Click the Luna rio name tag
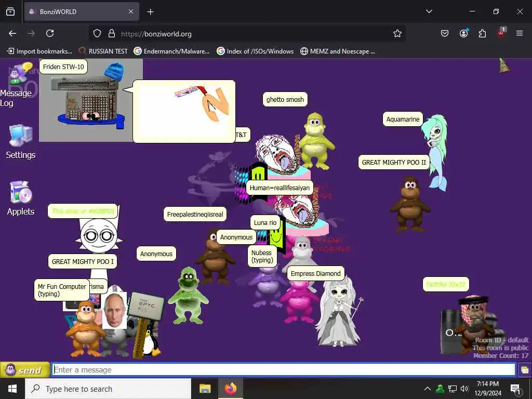 [265, 222]
